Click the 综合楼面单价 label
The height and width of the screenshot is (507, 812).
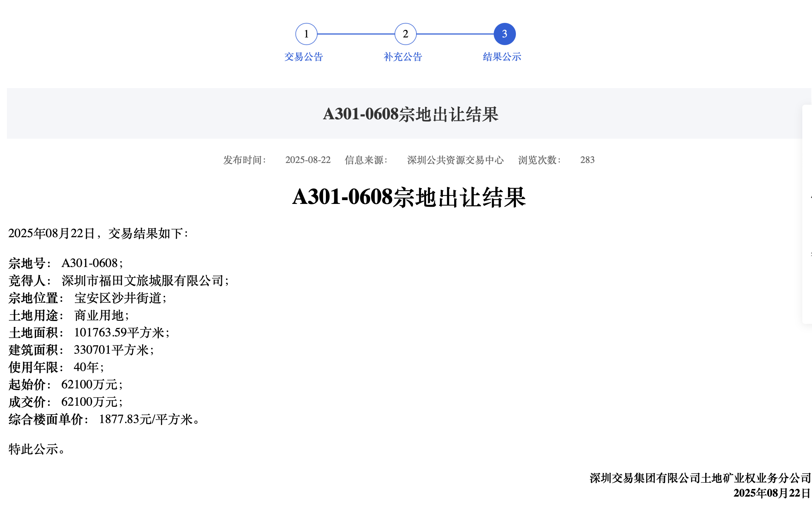[48, 419]
